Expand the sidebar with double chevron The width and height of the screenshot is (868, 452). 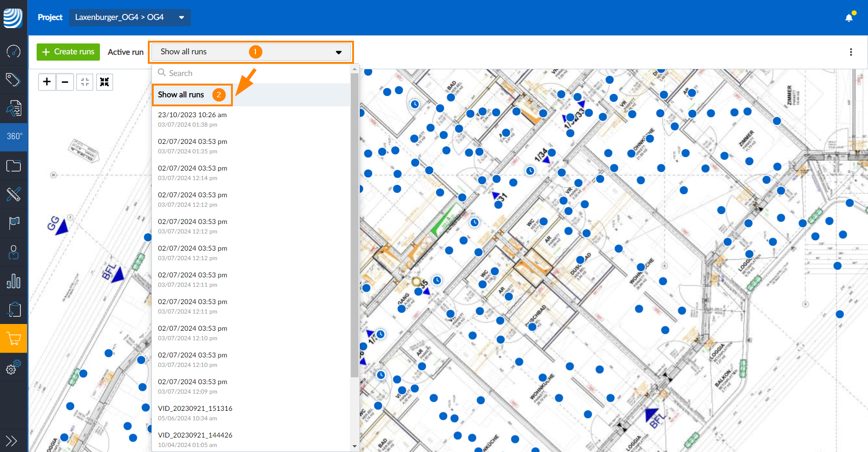point(11,440)
